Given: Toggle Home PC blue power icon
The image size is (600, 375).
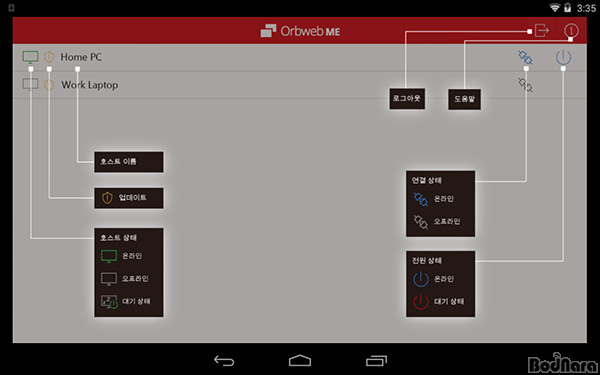Looking at the screenshot, I should point(563,57).
